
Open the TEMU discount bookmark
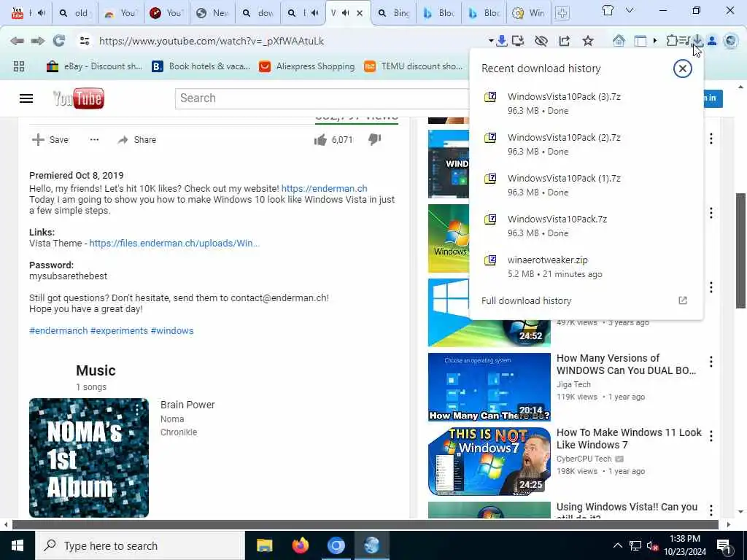pos(414,66)
